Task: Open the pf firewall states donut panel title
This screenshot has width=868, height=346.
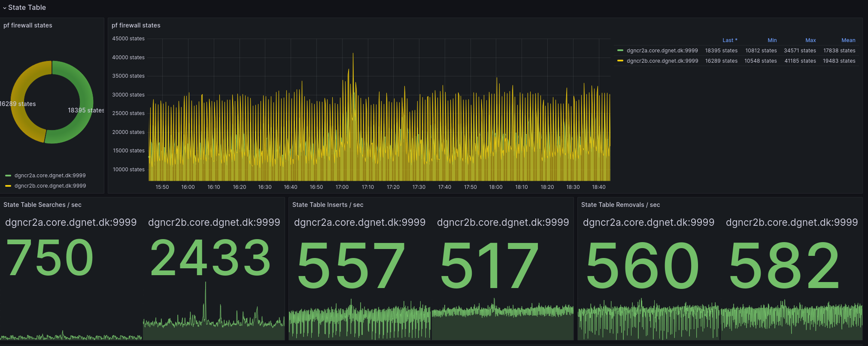Action: (x=28, y=25)
